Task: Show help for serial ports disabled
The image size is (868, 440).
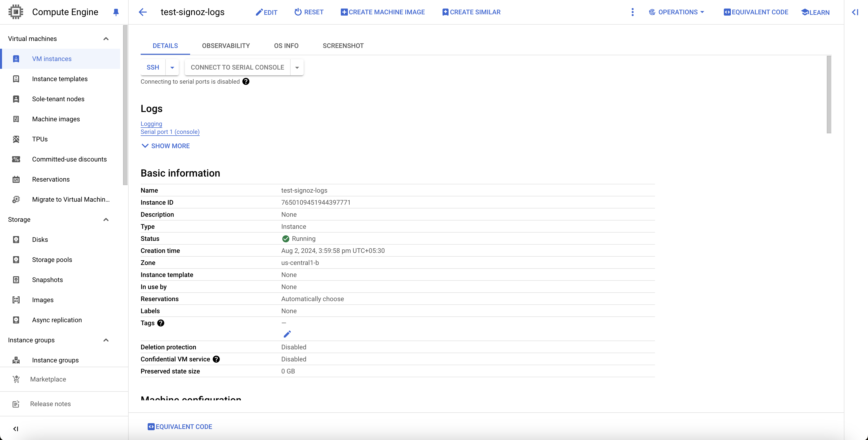Action: click(x=246, y=82)
